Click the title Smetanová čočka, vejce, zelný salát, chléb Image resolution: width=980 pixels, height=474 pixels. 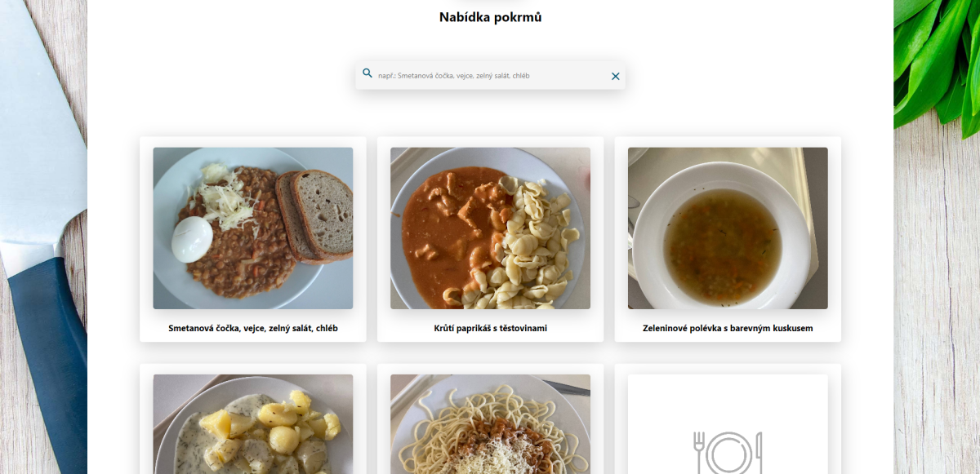(x=253, y=328)
